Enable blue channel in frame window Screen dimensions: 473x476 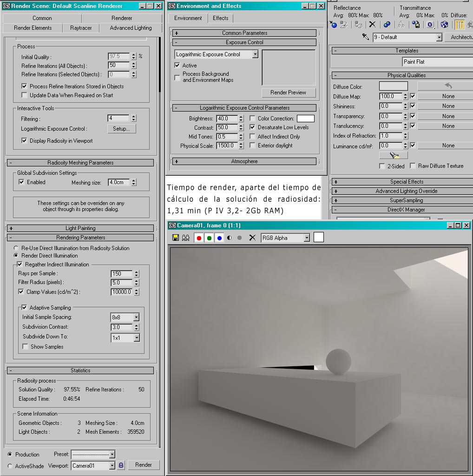pyautogui.click(x=219, y=238)
